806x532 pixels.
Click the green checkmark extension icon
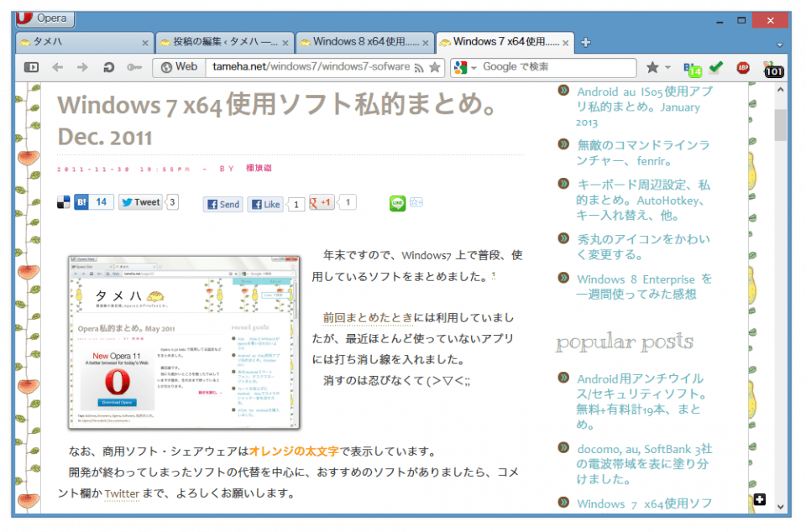point(716,67)
